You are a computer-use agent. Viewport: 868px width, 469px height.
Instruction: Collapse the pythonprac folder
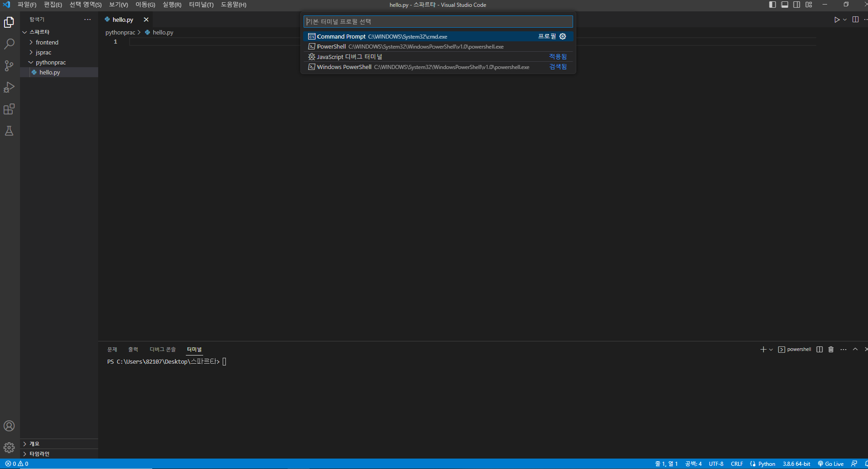click(x=59, y=62)
